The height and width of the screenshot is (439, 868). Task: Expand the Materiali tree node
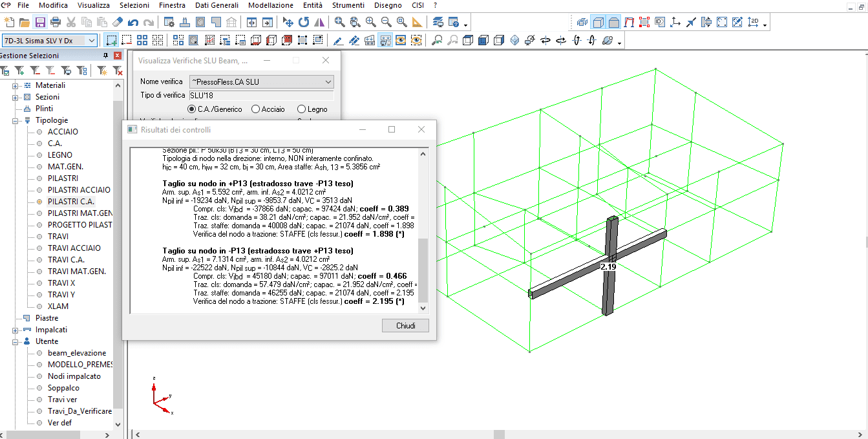[x=16, y=85]
